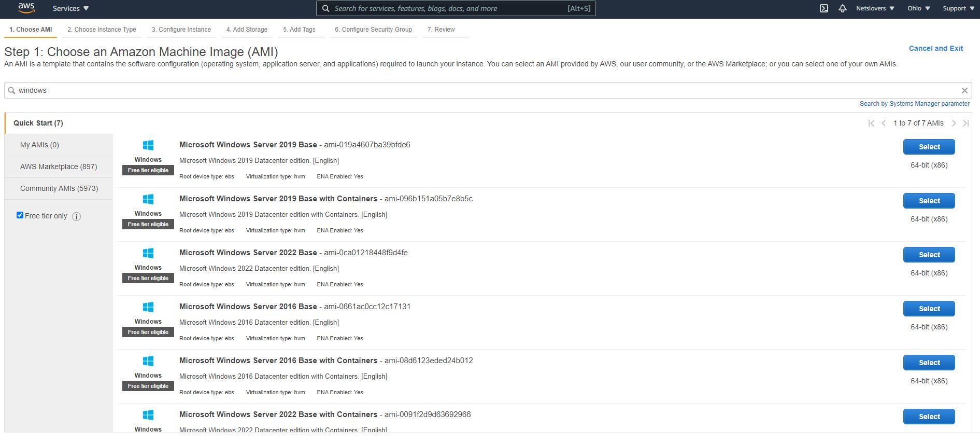Open Search by Systems Manager parameter link
The height and width of the screenshot is (443, 980).
[x=914, y=104]
